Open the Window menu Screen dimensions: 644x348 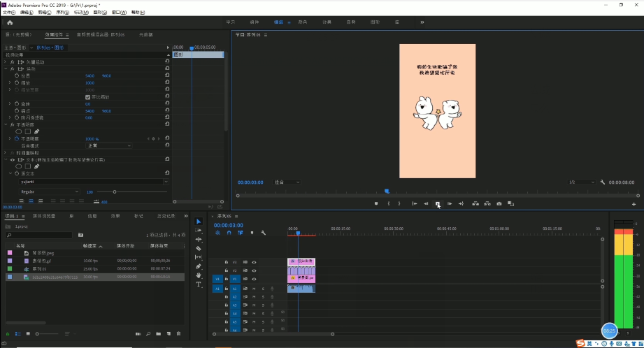(119, 13)
